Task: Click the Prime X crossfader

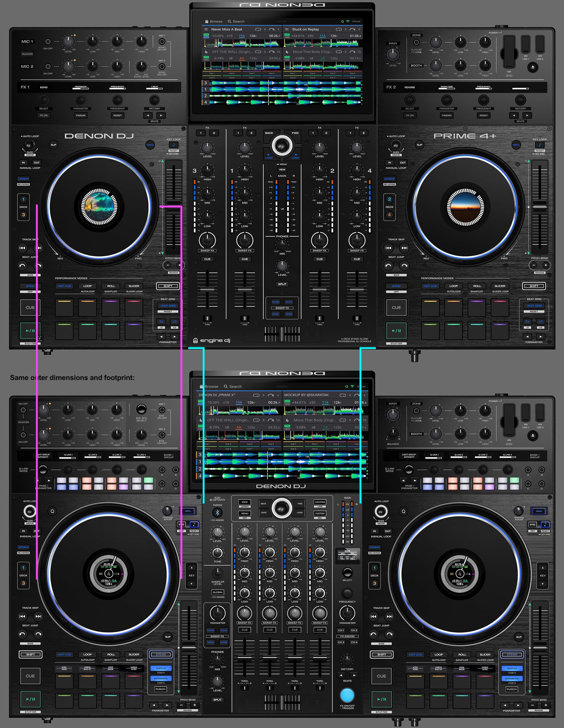Action: click(282, 702)
